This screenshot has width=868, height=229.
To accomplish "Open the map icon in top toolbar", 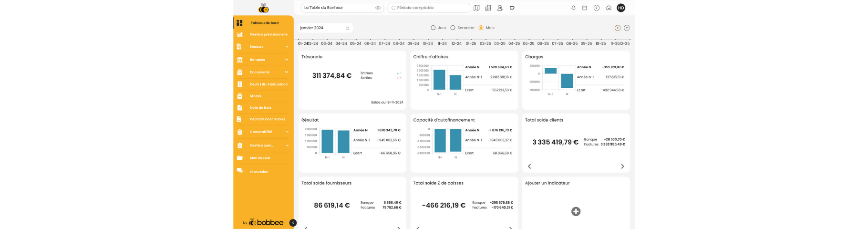I will click(476, 8).
